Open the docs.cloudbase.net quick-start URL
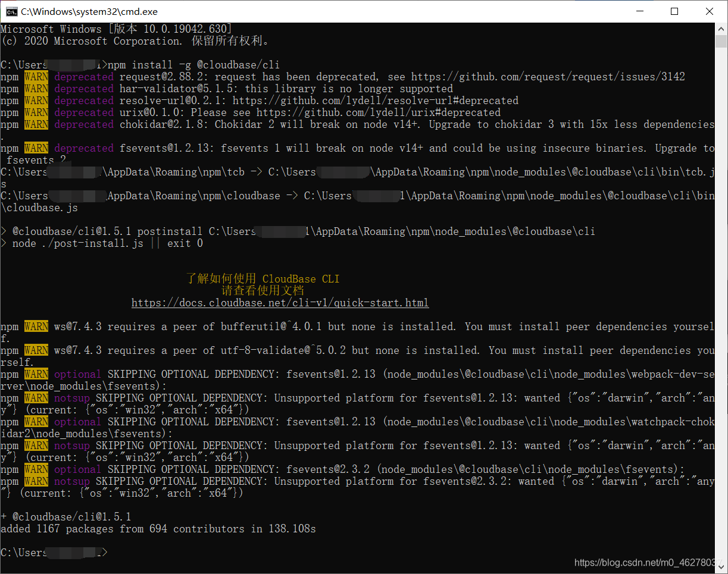Screen dimensions: 728x574 [x=280, y=303]
